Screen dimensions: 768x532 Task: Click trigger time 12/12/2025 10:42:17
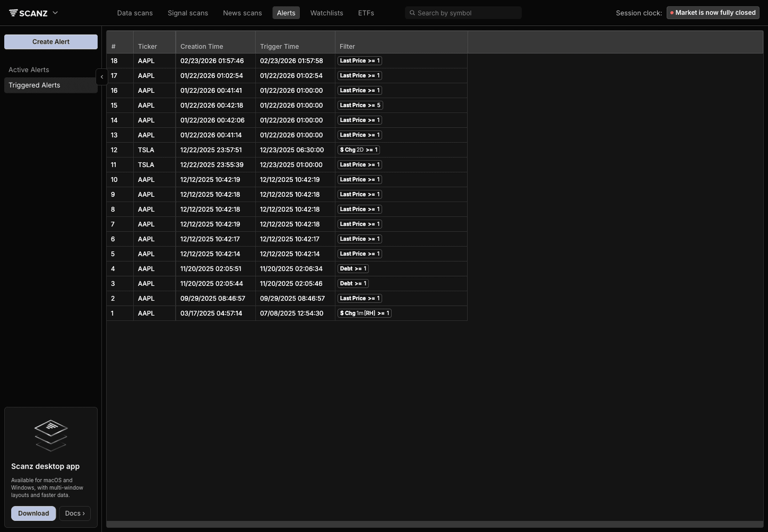[x=290, y=239]
